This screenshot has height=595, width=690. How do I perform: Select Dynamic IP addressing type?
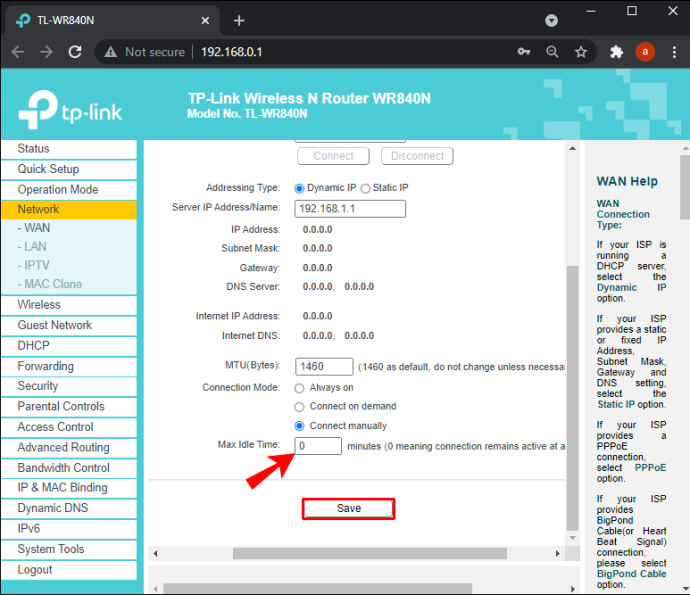tap(299, 188)
